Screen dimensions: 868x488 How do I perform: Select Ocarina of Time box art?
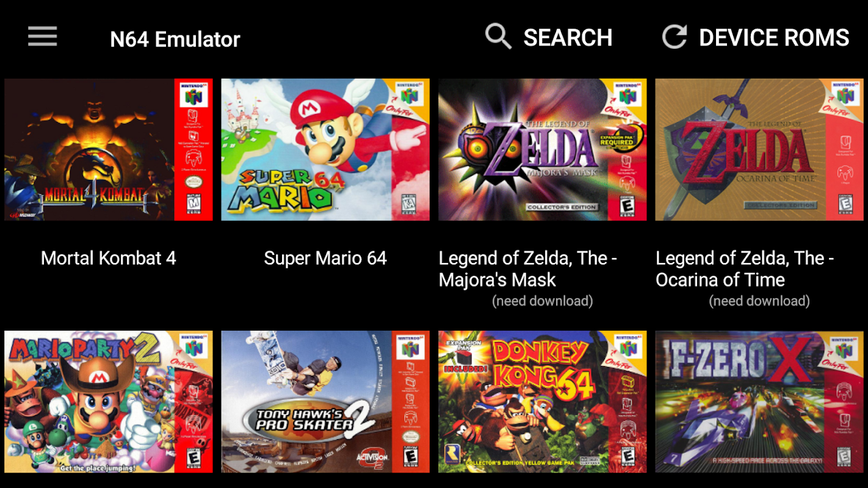pyautogui.click(x=759, y=149)
